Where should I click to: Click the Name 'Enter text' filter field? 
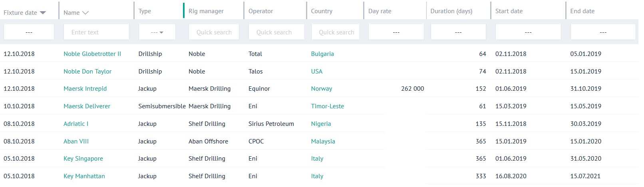pos(96,32)
